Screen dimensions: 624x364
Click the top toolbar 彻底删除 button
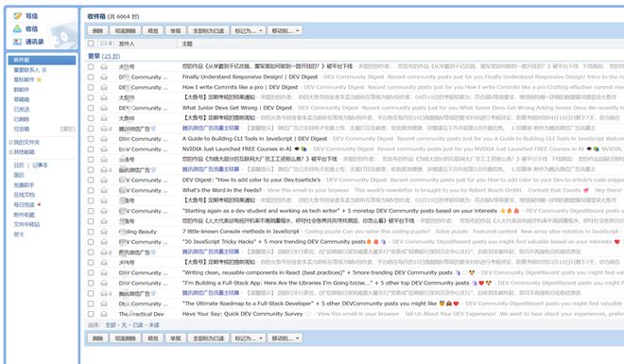point(126,30)
